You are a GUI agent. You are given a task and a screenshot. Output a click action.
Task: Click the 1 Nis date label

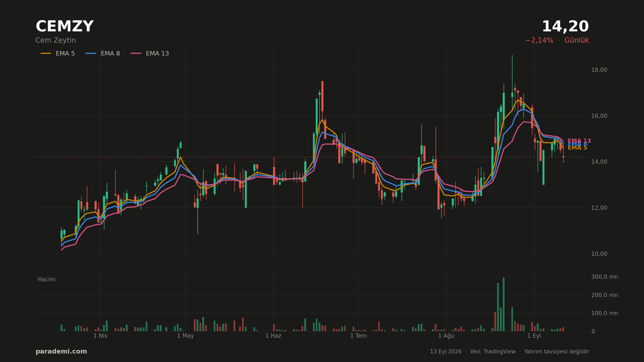[x=100, y=336]
